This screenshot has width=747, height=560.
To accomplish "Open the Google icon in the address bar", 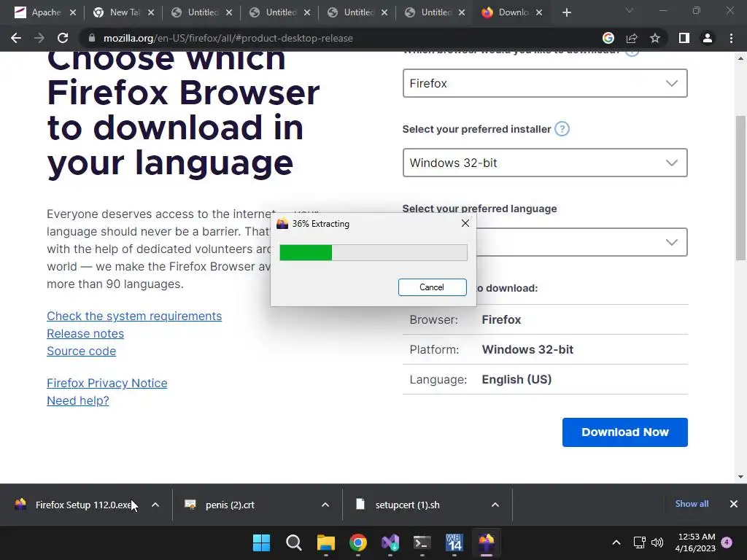I will tap(608, 38).
